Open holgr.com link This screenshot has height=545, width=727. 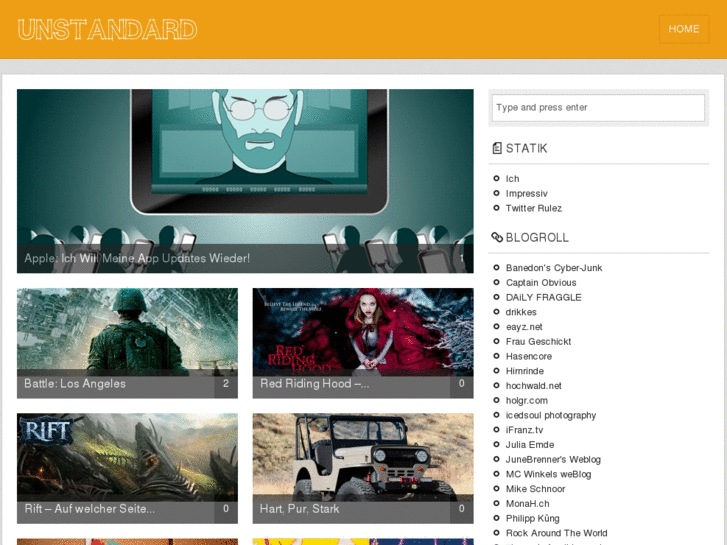point(526,400)
